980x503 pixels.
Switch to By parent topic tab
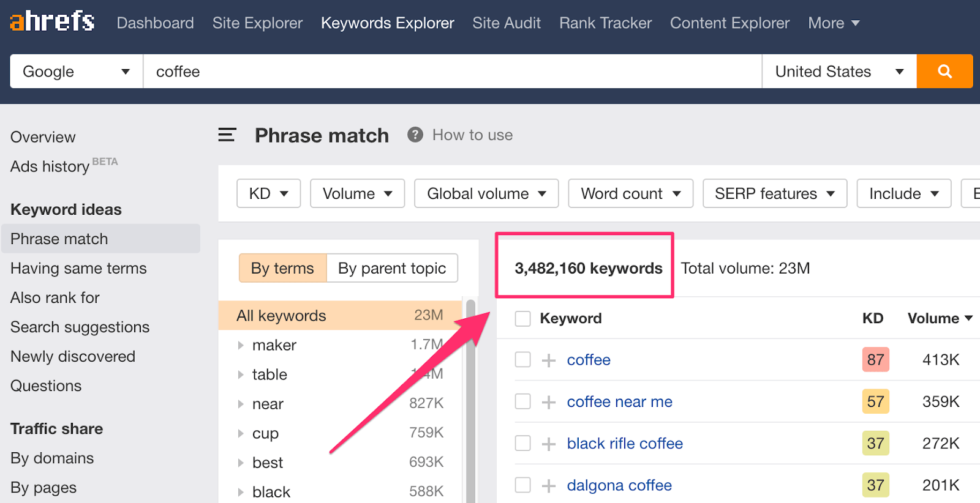coord(392,268)
